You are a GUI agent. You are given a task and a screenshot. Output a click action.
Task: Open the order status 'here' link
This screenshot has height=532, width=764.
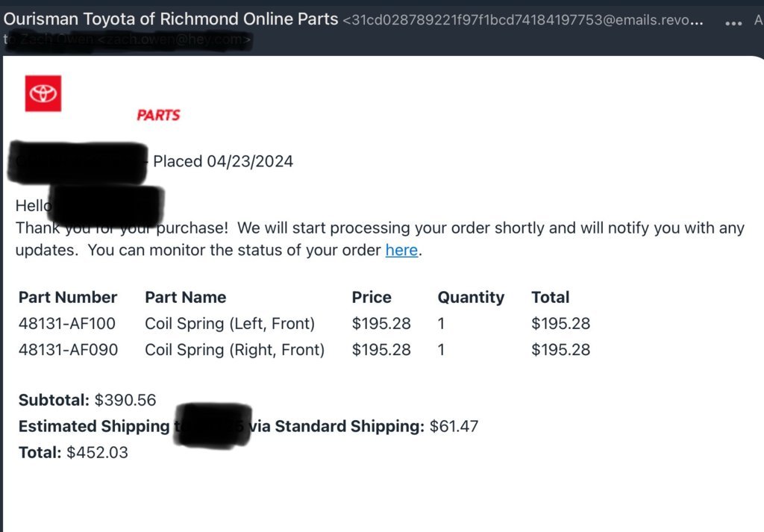coord(401,250)
